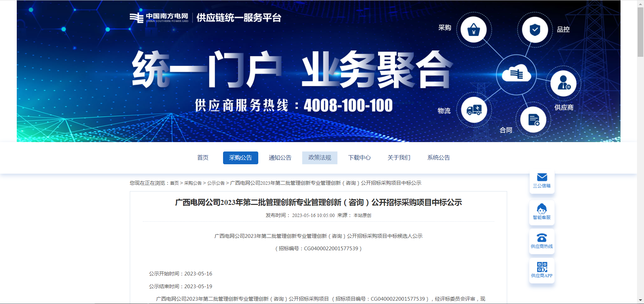Click the 公示公告 breadcrumb link
Image resolution: width=644 pixels, height=304 pixels.
pyautogui.click(x=216, y=183)
